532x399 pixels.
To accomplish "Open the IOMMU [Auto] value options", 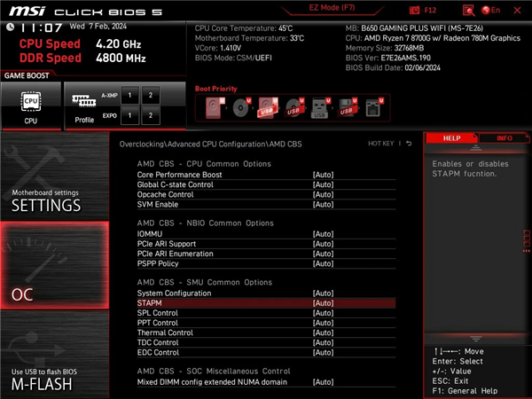I will point(323,234).
